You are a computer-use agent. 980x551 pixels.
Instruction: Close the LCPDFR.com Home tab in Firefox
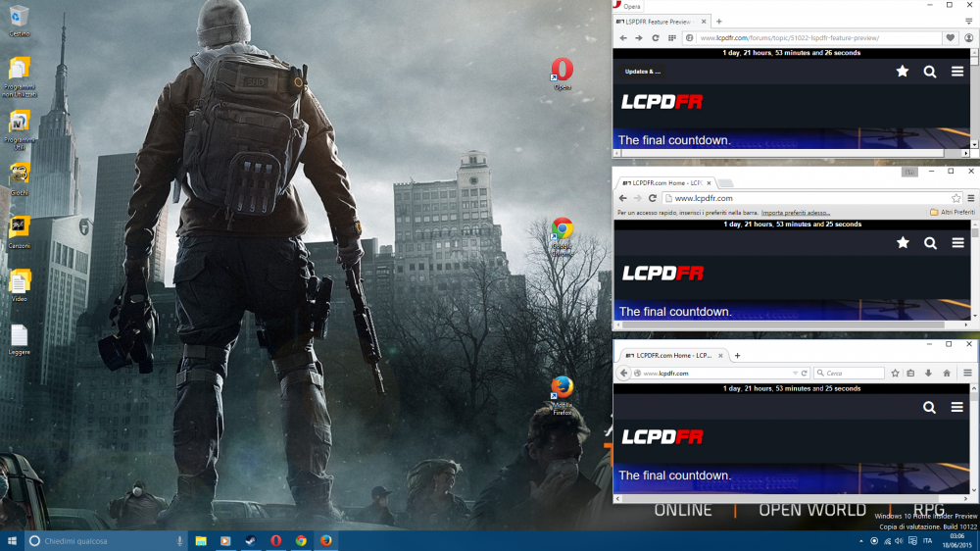pos(720,356)
